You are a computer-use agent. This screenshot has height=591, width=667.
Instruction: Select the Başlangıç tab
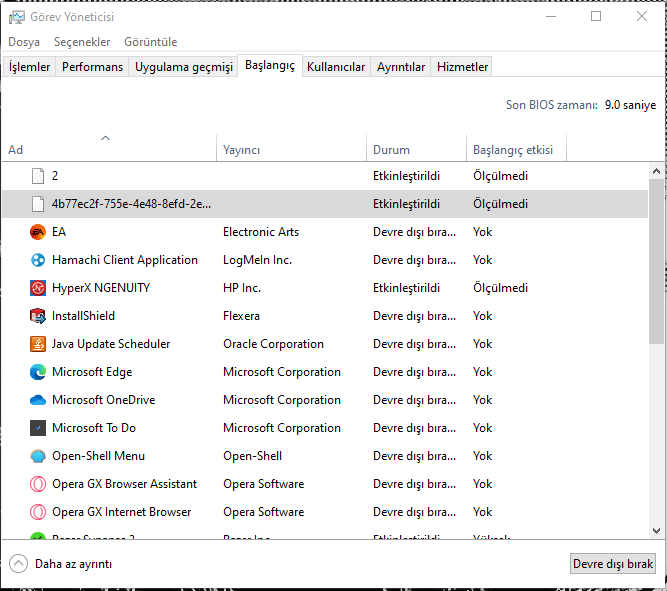(270, 66)
